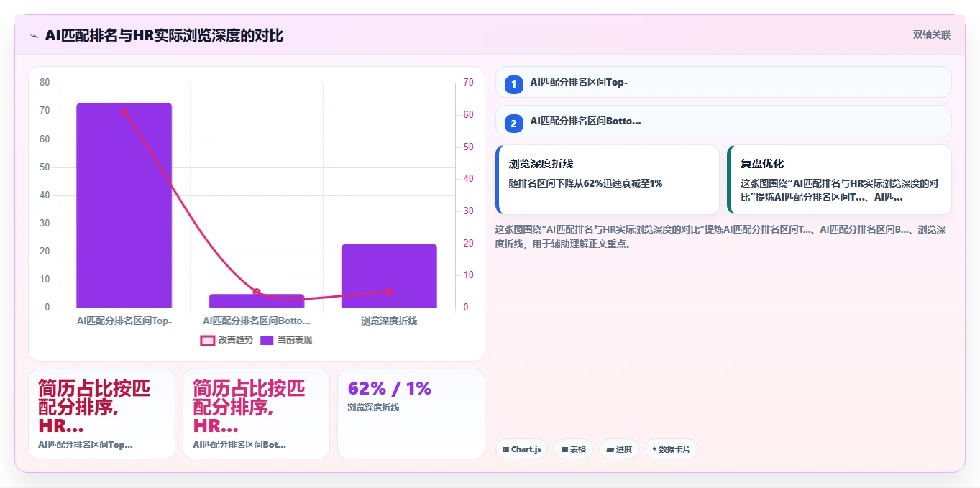The width and height of the screenshot is (980, 488).
Task: Click summary paragraph starting 这张图围绕 below cards
Action: click(720, 236)
